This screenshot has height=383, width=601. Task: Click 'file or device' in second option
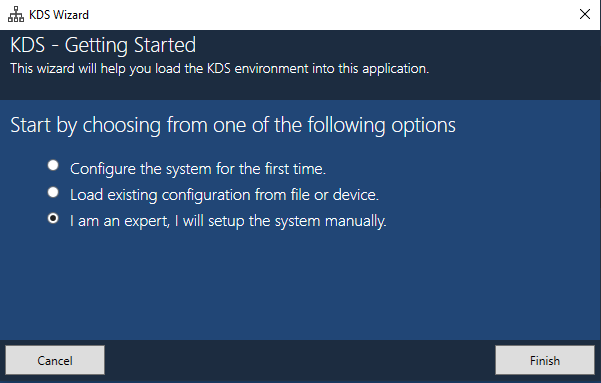pyautogui.click(x=335, y=195)
